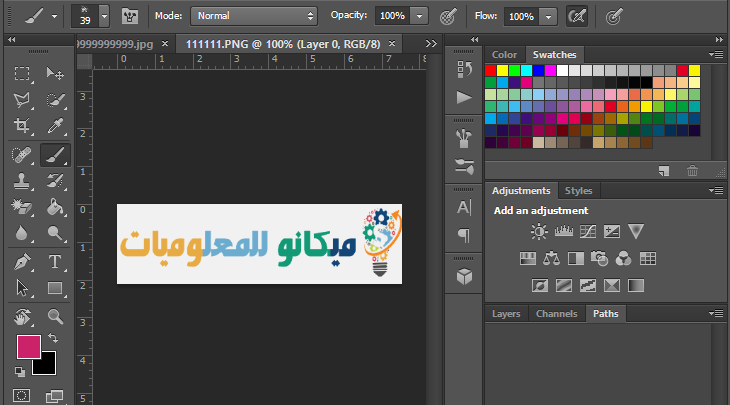Open the History panel icon
730x405 pixels.
464,69
